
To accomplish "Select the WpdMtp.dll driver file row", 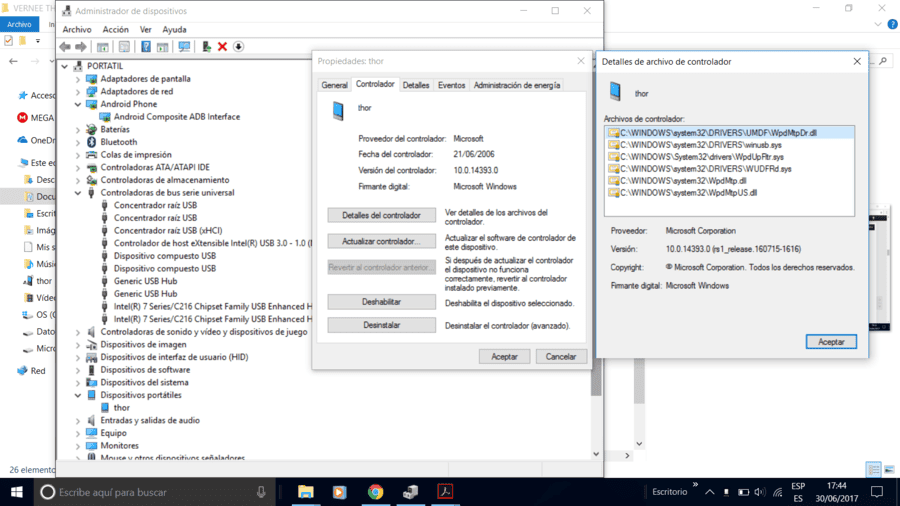I will [730, 181].
